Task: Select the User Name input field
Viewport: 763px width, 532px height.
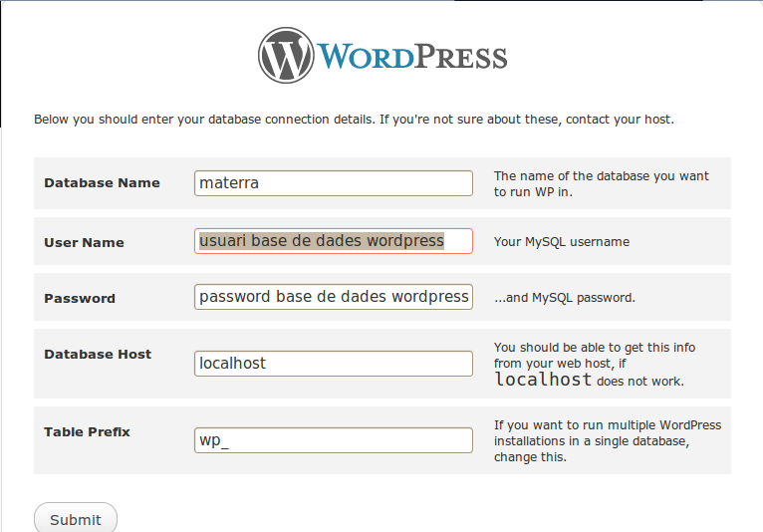Action: (334, 241)
